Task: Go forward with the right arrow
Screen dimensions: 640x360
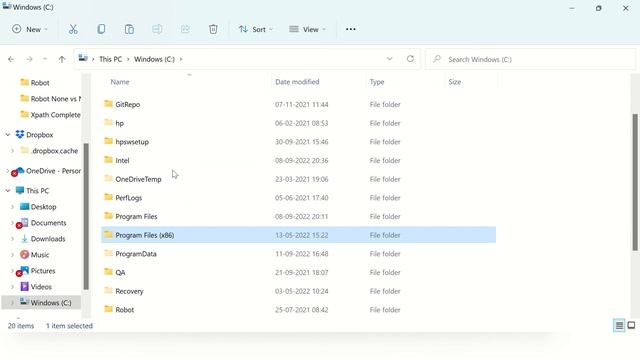Action: [x=29, y=59]
